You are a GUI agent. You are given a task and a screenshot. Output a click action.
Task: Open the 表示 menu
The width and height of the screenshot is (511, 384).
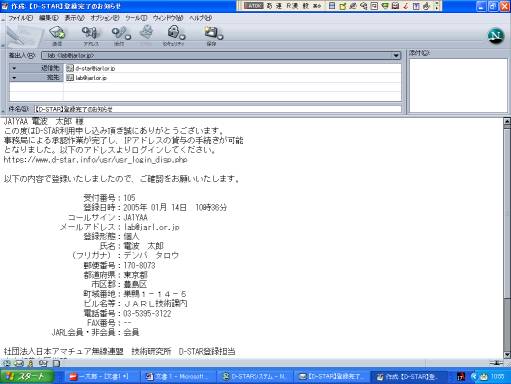point(74,18)
